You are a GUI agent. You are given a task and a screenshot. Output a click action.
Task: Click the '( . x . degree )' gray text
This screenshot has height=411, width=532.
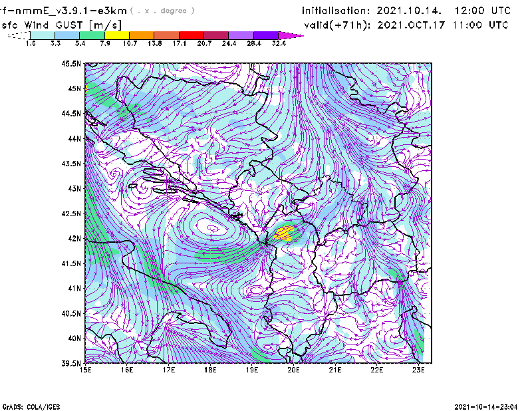tap(162, 11)
